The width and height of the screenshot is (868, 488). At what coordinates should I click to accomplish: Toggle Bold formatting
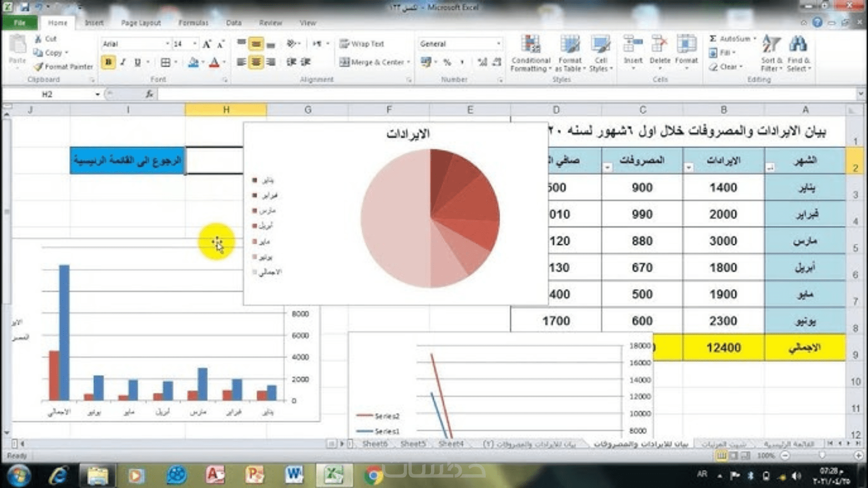[x=108, y=62]
